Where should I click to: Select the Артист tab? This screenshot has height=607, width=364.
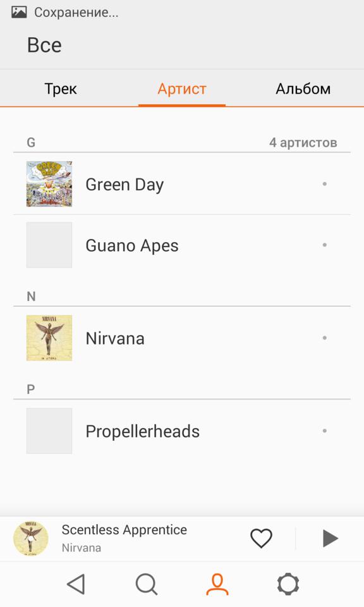click(182, 89)
